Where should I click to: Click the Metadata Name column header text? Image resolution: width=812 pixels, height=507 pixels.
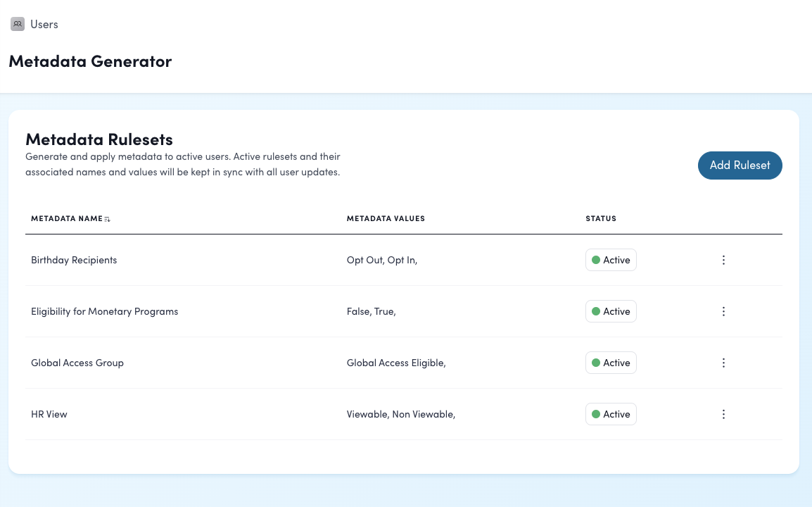point(66,218)
